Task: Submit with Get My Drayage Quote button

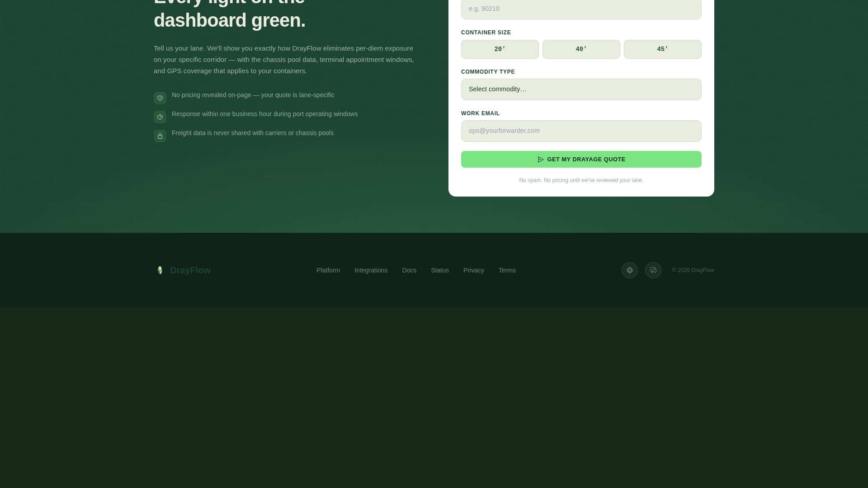Action: tap(581, 160)
